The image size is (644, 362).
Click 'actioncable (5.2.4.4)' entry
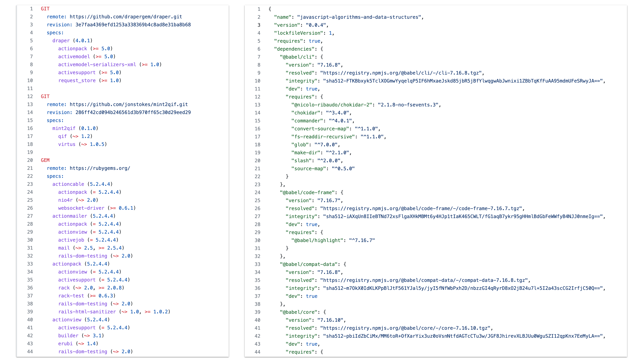click(82, 184)
